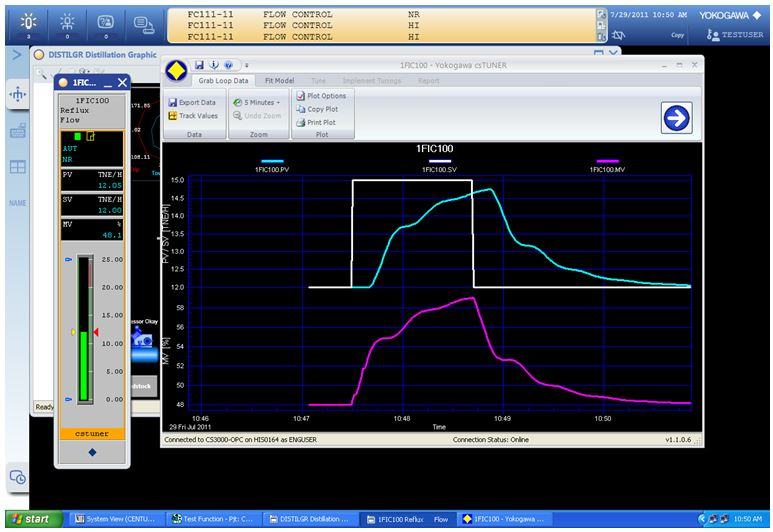Click the AUT mode label in faceplate
This screenshot has height=532, width=773.
70,148
